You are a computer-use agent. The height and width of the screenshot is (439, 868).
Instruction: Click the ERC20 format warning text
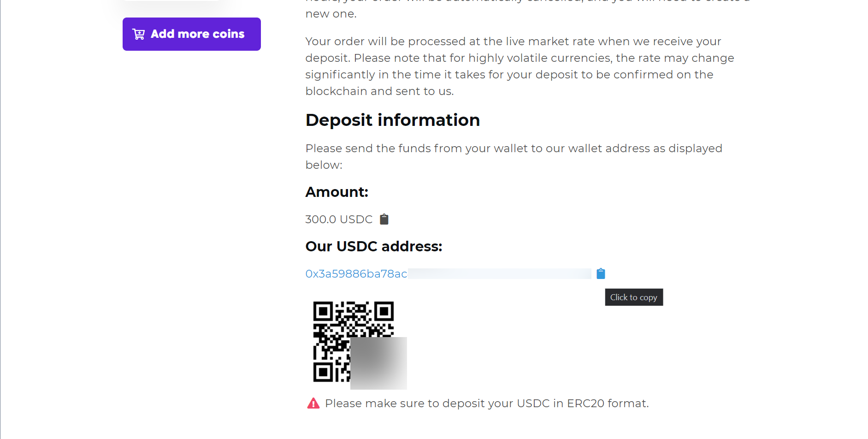pos(486,403)
